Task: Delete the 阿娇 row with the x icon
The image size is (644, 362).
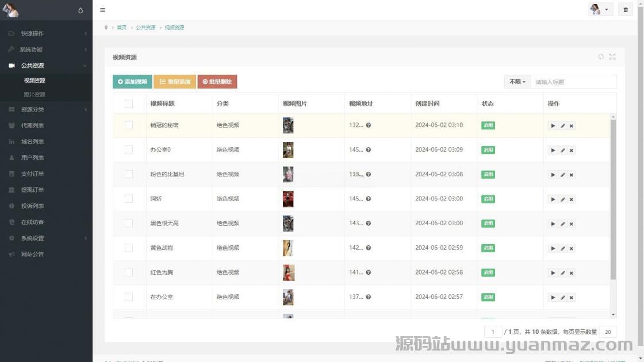Action: click(572, 199)
